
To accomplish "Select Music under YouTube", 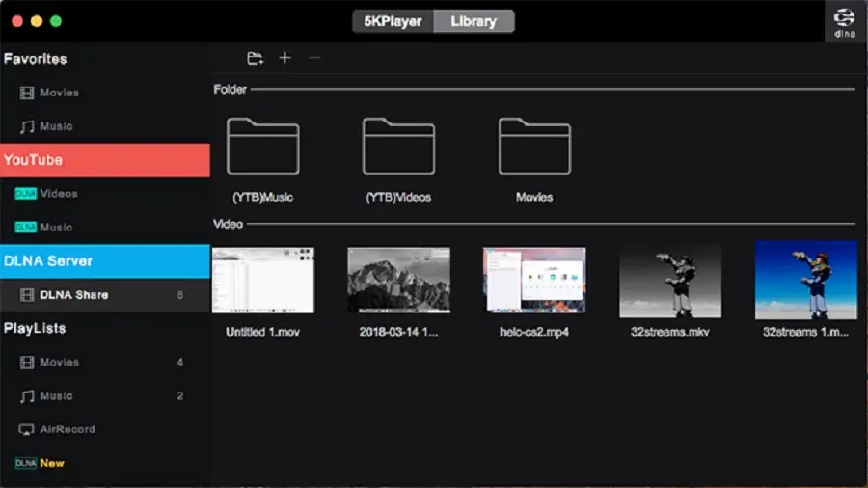I will (105, 228).
